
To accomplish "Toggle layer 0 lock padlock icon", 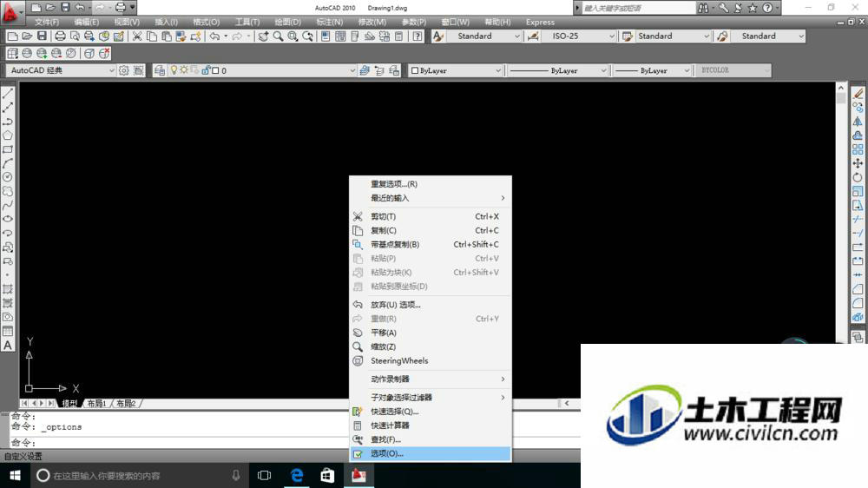I will tap(206, 70).
